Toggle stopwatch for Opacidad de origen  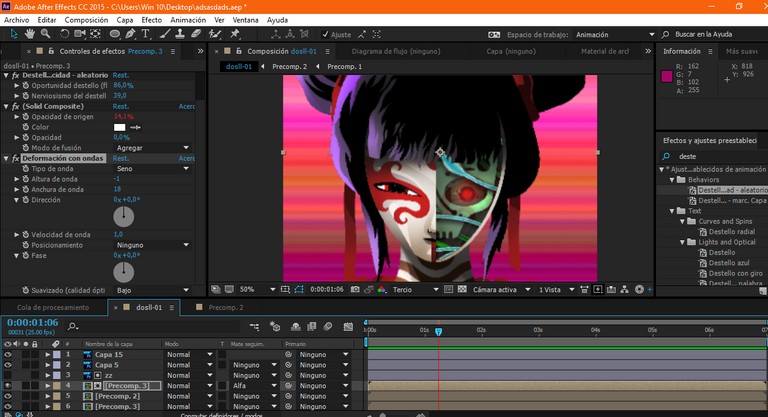pyautogui.click(x=25, y=117)
